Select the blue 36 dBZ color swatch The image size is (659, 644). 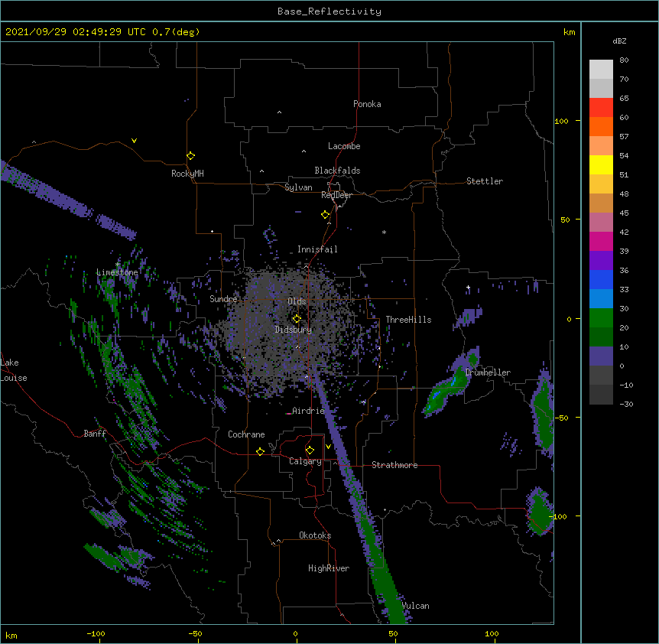pos(601,279)
